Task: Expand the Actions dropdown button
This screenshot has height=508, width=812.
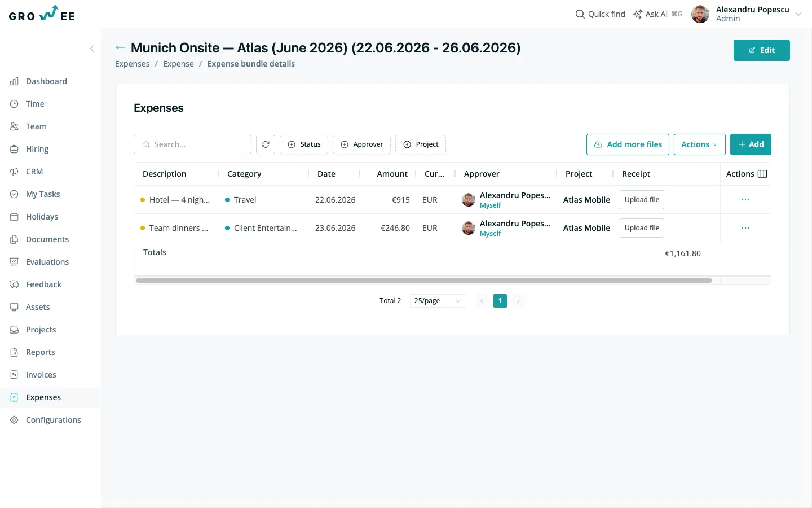Action: coord(699,144)
